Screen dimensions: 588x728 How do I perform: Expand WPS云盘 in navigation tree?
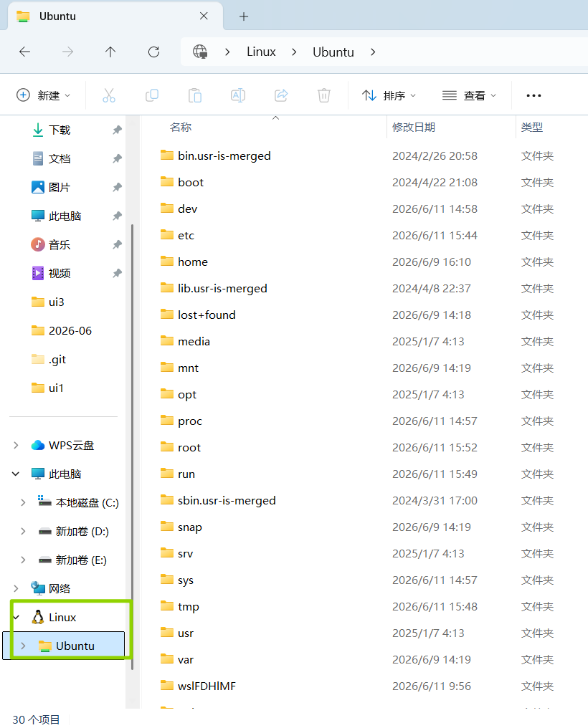pyautogui.click(x=16, y=445)
